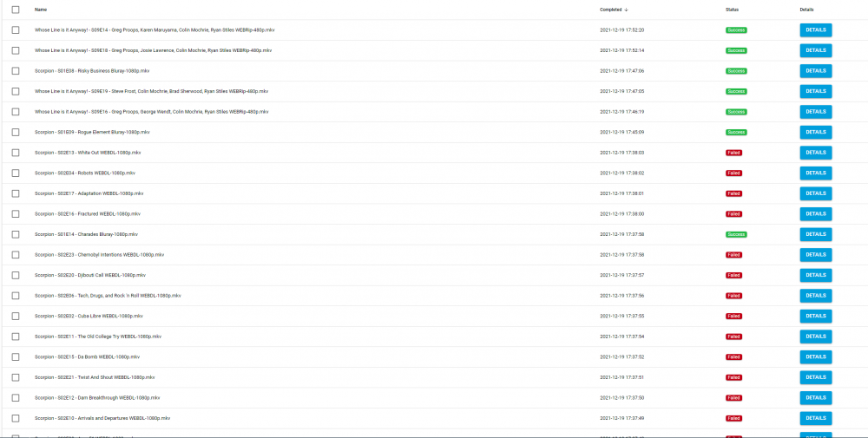Check the S02E02 Cuba Libre row
This screenshot has width=868, height=438.
tap(15, 317)
